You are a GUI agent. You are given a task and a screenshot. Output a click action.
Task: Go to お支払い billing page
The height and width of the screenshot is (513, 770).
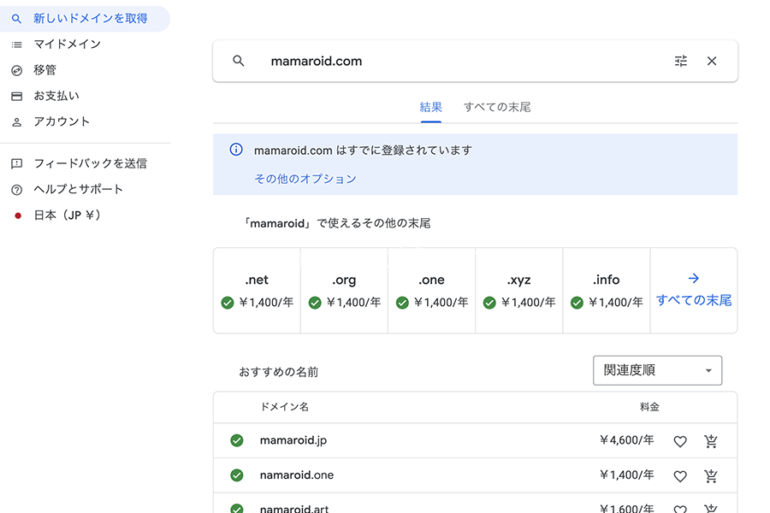tap(56, 96)
